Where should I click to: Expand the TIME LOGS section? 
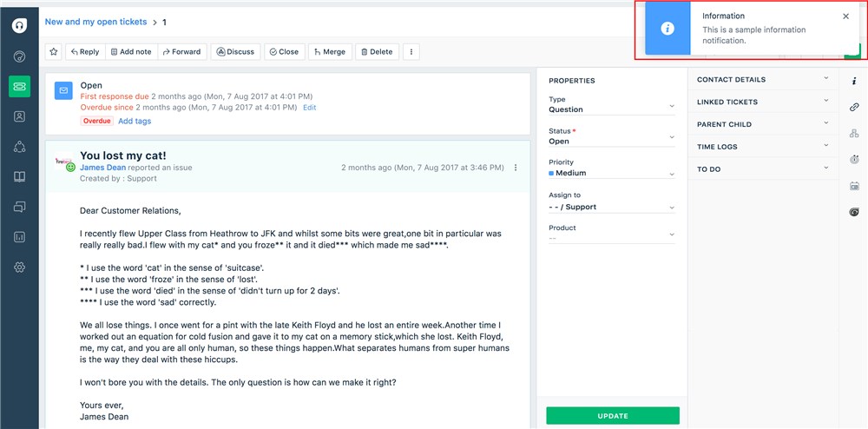click(x=763, y=147)
